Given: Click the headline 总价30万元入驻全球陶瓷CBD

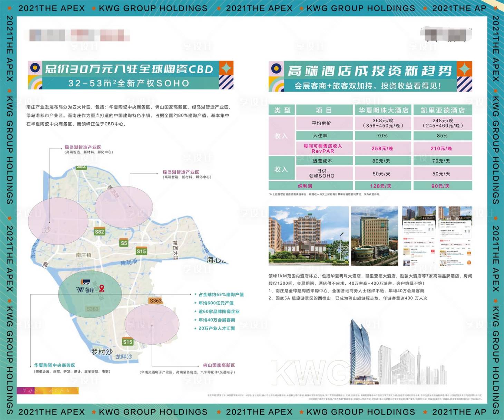Looking at the screenshot, I should pyautogui.click(x=129, y=69).
